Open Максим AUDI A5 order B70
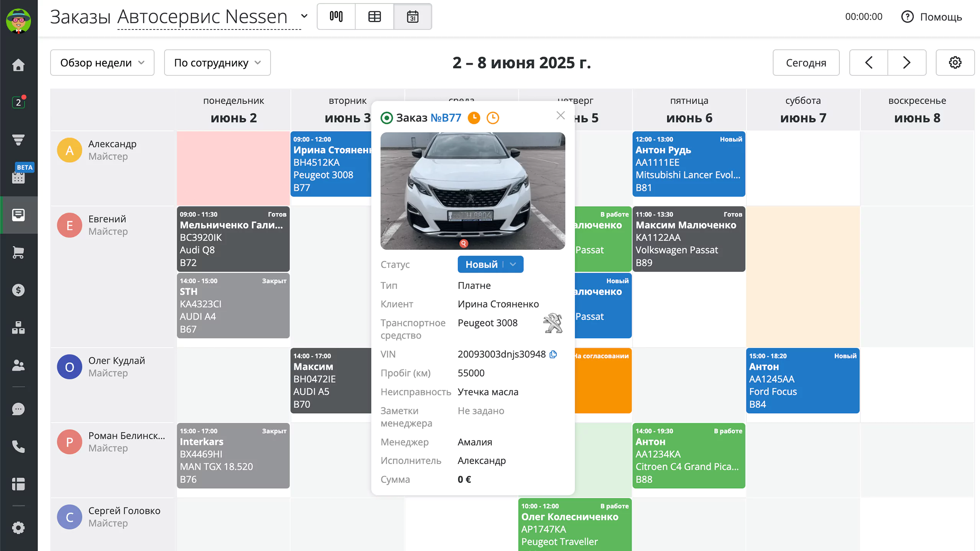980x551 pixels. click(331, 381)
